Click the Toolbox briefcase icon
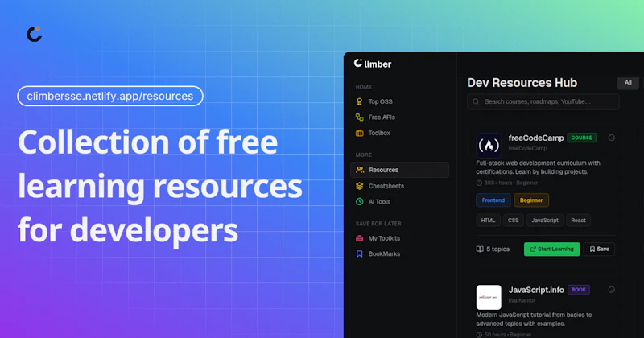 pos(359,133)
